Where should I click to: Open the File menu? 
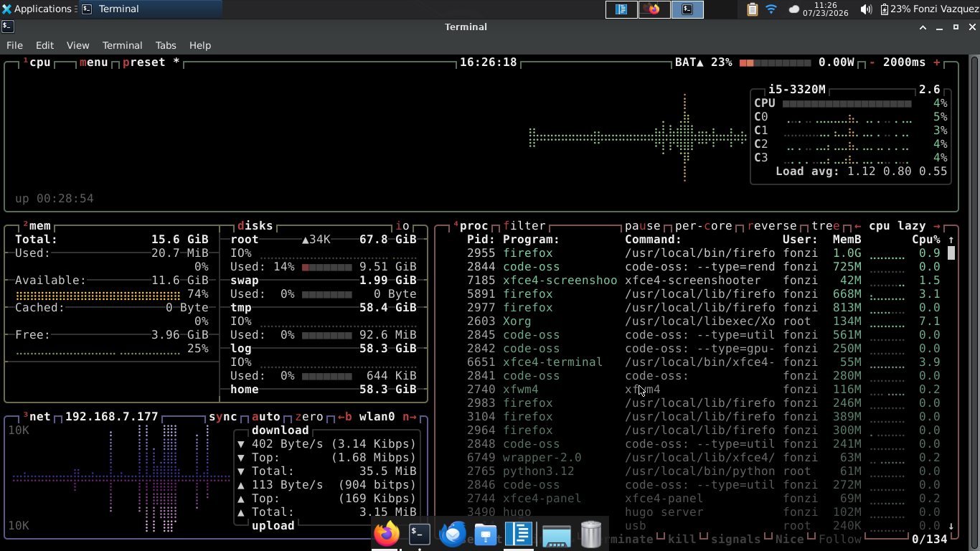pyautogui.click(x=14, y=45)
